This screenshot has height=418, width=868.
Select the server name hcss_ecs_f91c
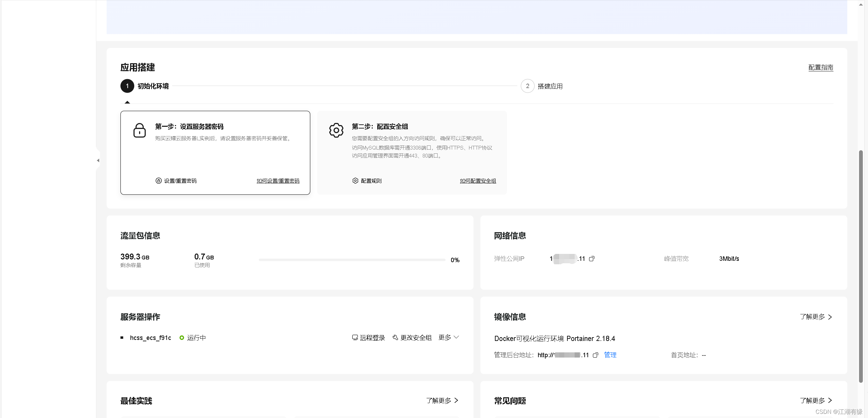150,337
